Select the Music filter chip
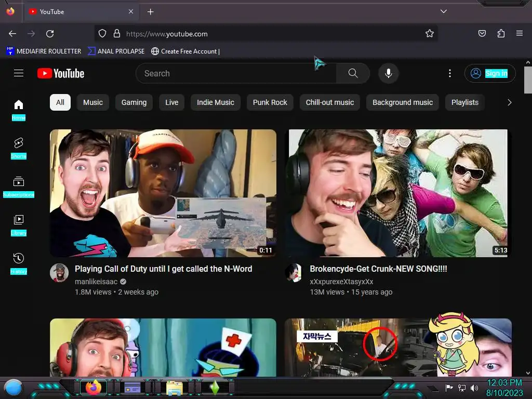Image resolution: width=532 pixels, height=399 pixels. (x=93, y=102)
